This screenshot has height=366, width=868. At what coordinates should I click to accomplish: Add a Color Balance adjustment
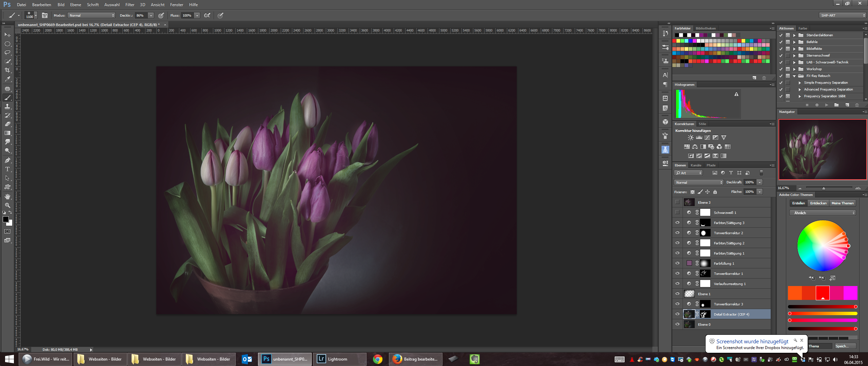click(695, 147)
